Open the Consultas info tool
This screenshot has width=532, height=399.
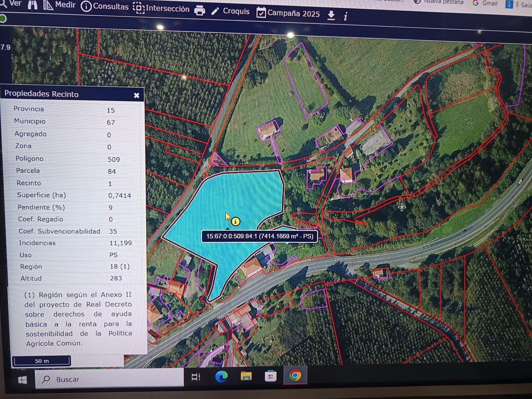point(105,6)
